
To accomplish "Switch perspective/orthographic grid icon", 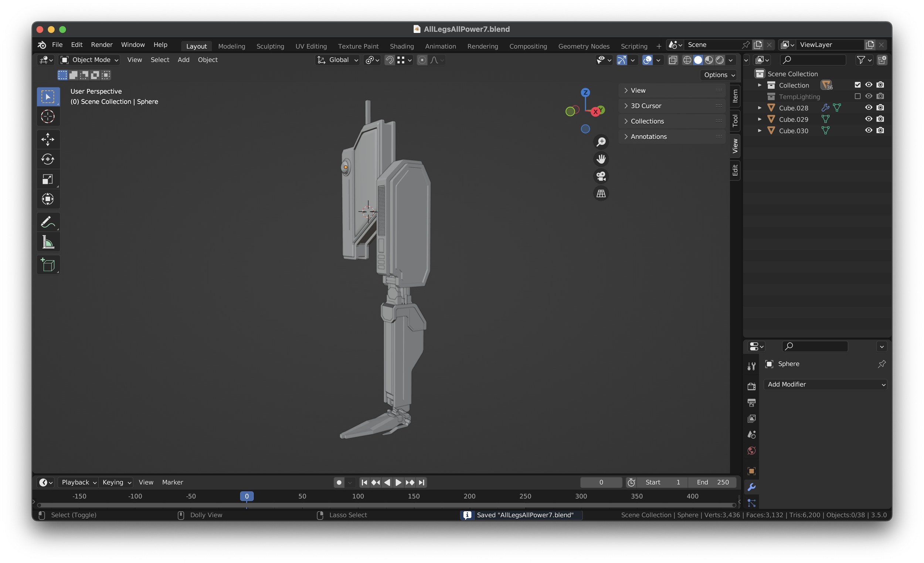I will click(601, 193).
